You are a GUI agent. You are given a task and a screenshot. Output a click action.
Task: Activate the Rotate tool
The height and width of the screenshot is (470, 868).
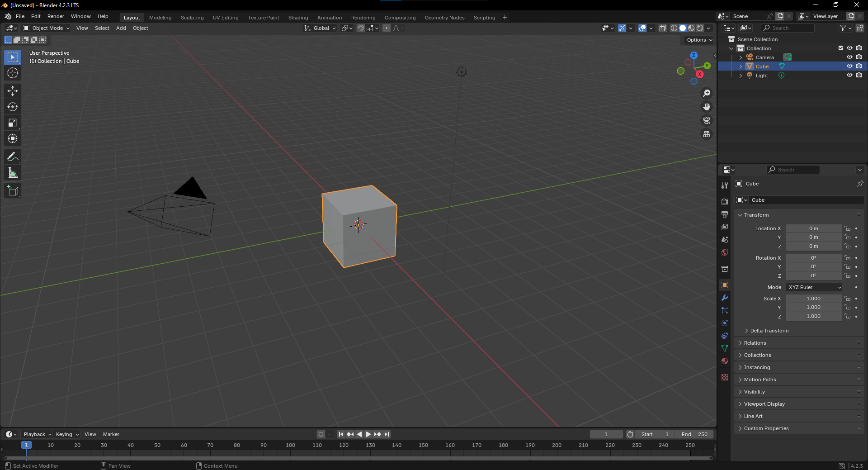click(12, 107)
